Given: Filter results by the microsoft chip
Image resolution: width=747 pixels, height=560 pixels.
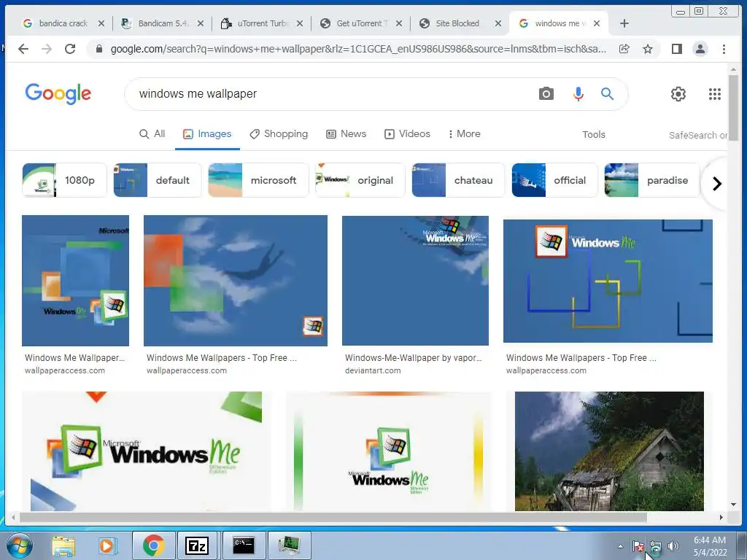Looking at the screenshot, I should coord(258,180).
